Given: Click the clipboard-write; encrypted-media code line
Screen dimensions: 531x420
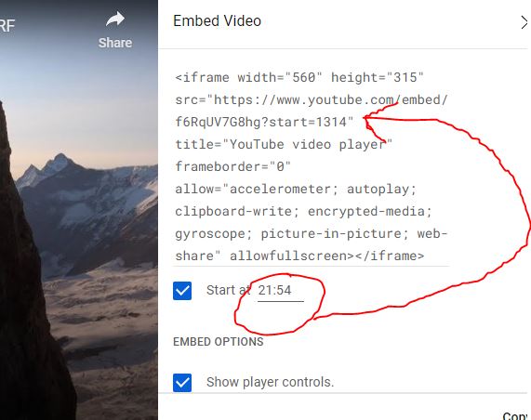Looking at the screenshot, I should click(x=303, y=212).
